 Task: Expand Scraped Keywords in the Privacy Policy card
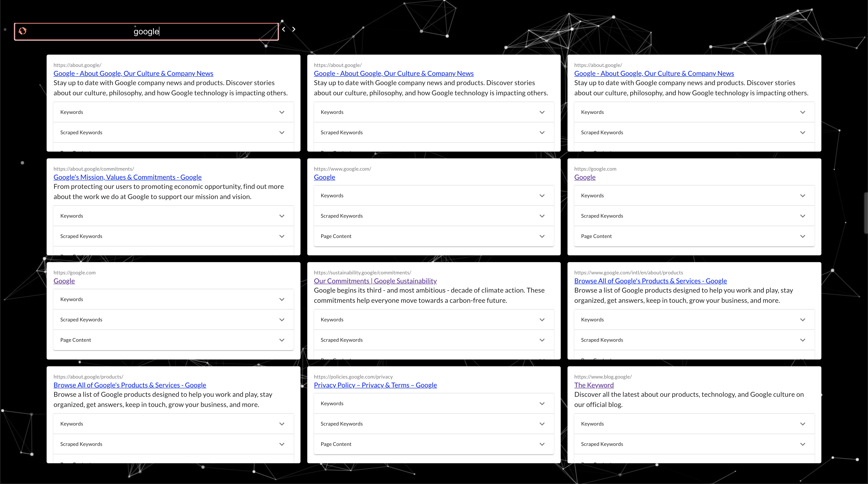(434, 424)
